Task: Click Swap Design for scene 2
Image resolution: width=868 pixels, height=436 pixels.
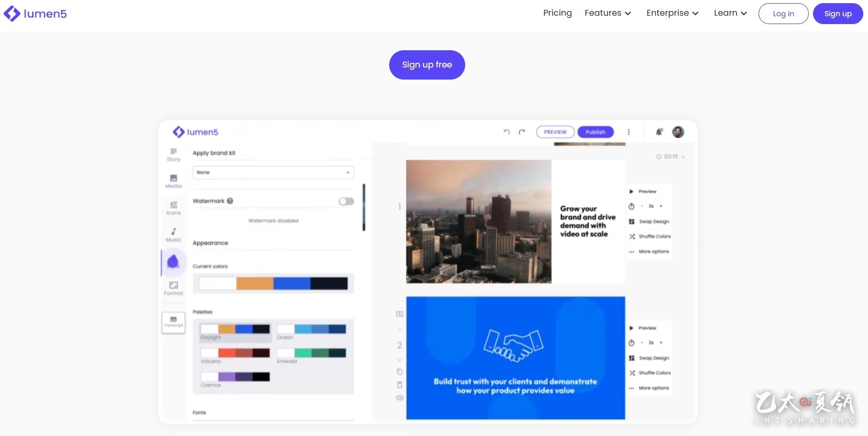Action: tap(649, 358)
